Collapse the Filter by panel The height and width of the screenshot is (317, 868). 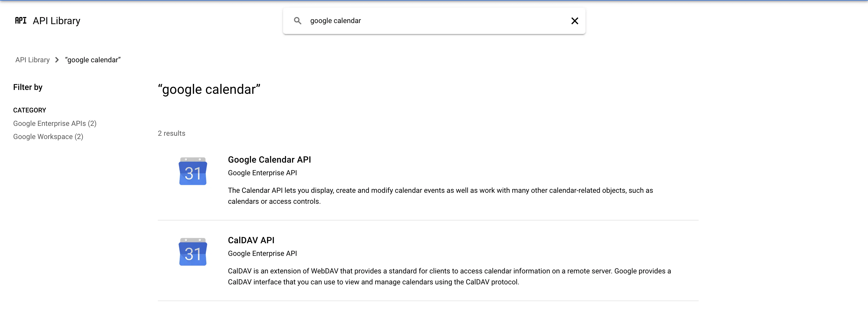pos(28,87)
